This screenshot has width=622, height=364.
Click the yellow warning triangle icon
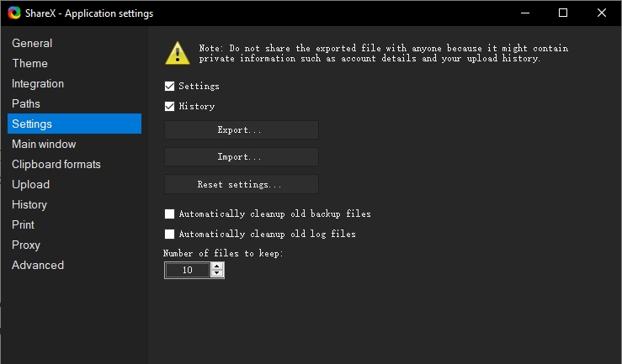(178, 53)
